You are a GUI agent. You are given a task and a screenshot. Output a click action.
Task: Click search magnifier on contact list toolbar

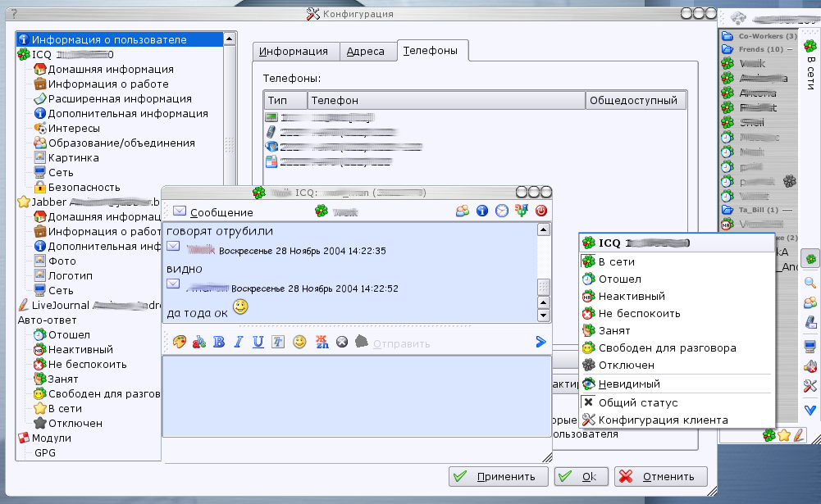pos(810,283)
